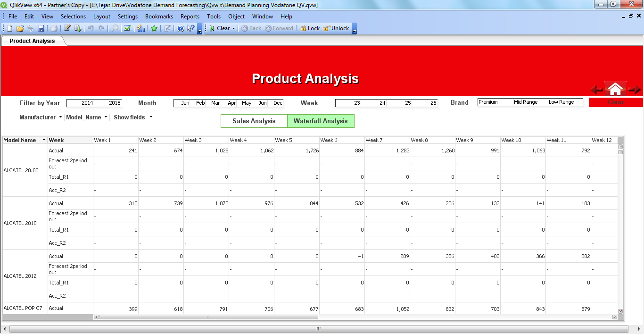The image size is (644, 334).
Task: Click the Waterfall Analysis button
Action: (321, 121)
